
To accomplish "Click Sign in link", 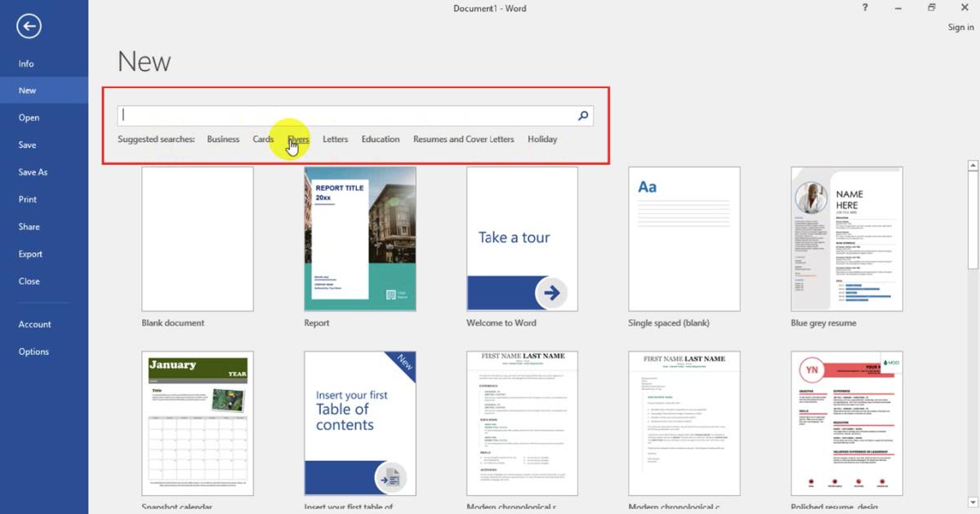I will tap(960, 27).
